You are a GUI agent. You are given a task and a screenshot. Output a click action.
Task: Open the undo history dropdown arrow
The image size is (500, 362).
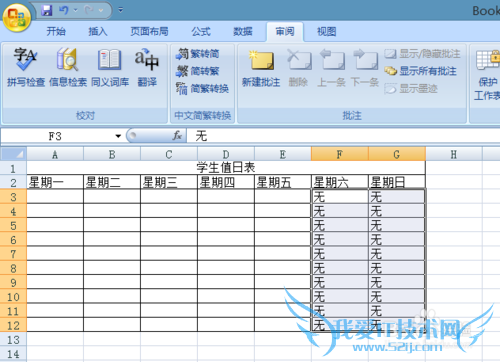[x=75, y=10]
